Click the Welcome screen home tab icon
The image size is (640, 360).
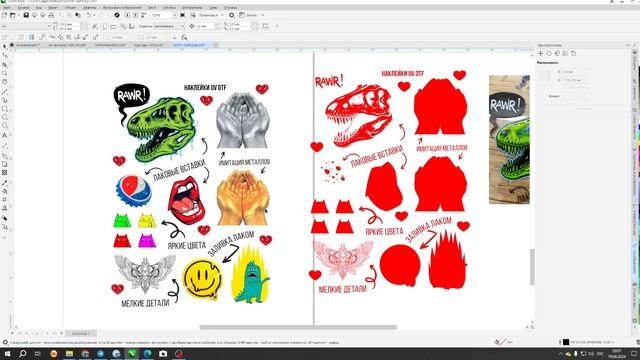[x=12, y=45]
